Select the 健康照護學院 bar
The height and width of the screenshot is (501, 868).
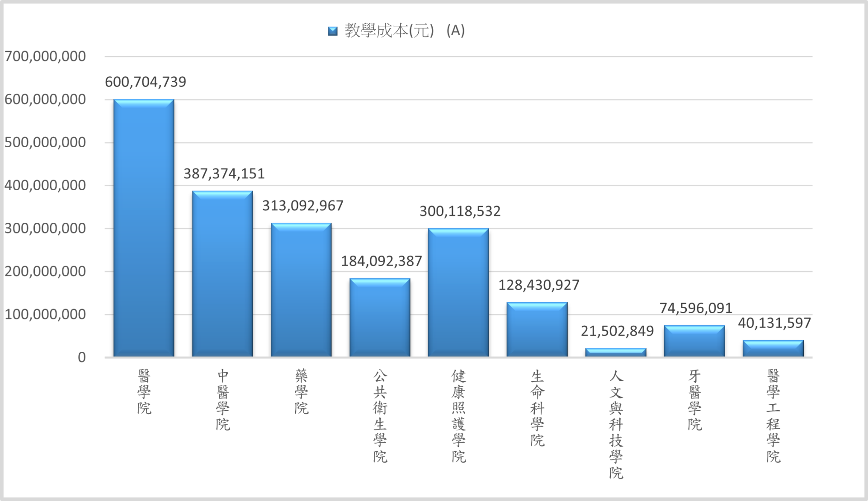458,293
